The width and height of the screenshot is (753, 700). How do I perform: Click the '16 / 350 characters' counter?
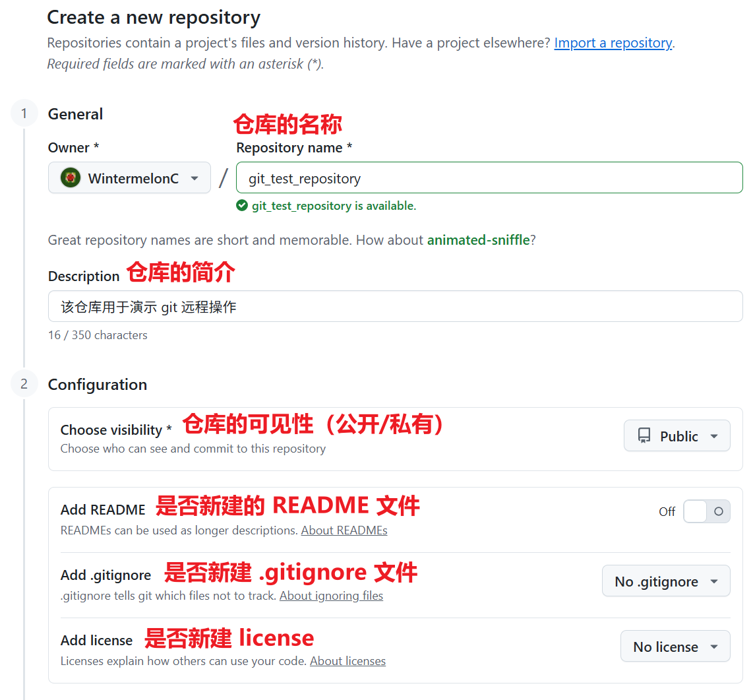[98, 335]
